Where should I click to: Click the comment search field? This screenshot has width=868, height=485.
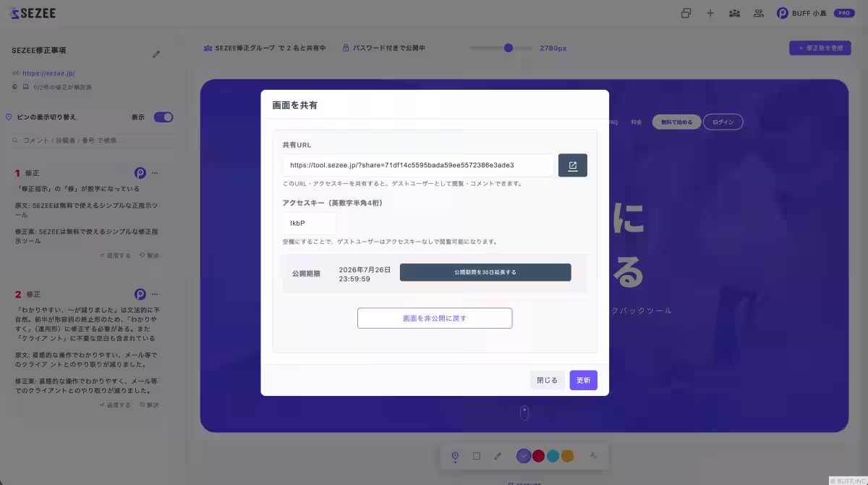click(92, 140)
